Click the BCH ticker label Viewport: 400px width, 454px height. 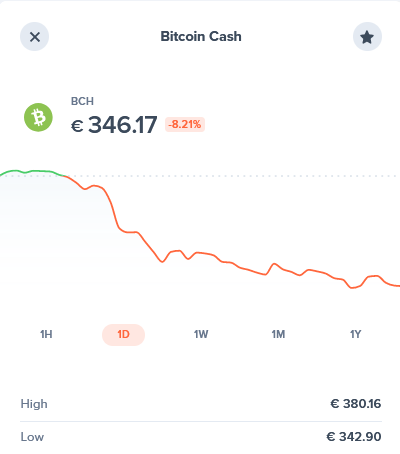pyautogui.click(x=82, y=101)
